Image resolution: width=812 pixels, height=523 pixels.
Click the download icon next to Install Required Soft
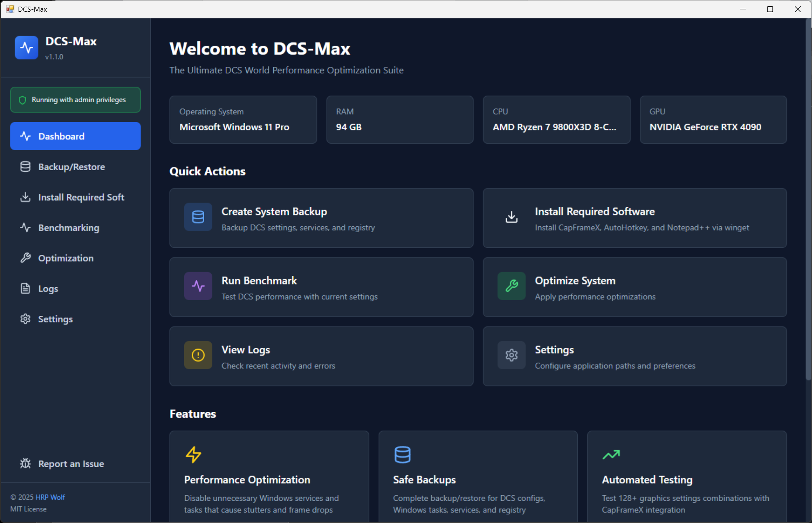pyautogui.click(x=25, y=197)
